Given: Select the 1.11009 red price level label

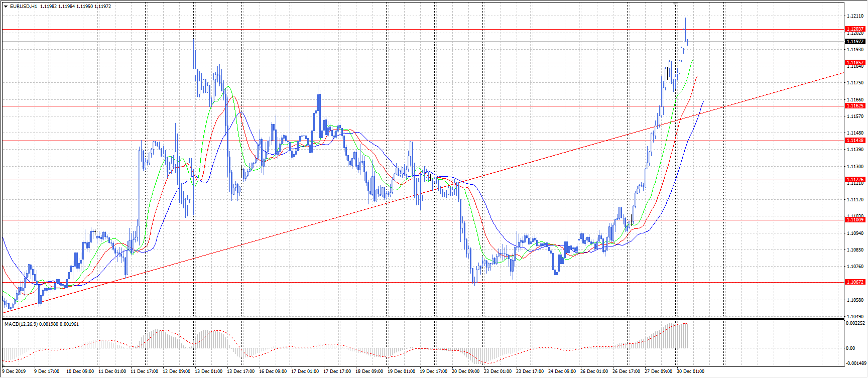Looking at the screenshot, I should point(855,220).
